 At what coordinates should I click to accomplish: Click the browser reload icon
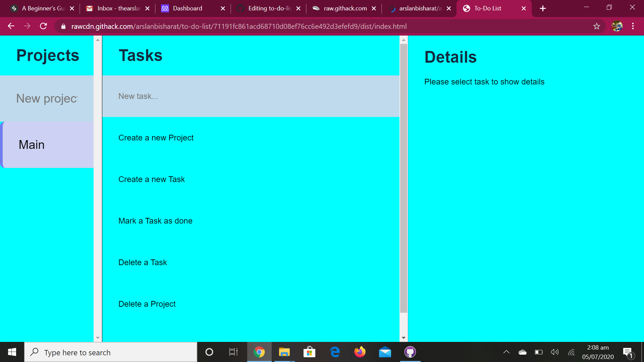pyautogui.click(x=43, y=26)
